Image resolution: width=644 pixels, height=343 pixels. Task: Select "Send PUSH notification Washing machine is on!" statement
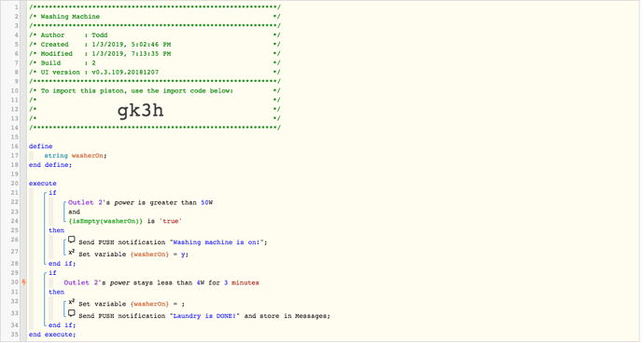pyautogui.click(x=173, y=242)
